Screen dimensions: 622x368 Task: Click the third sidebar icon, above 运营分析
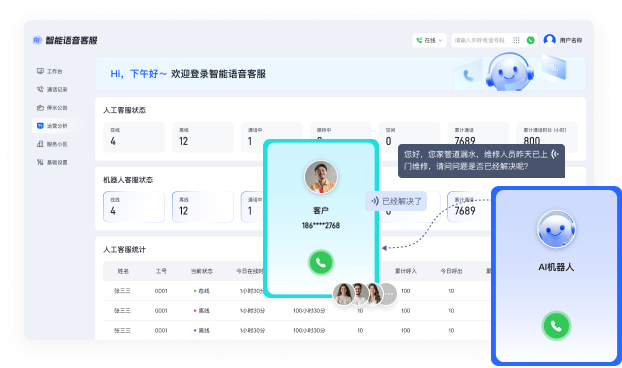coord(40,107)
